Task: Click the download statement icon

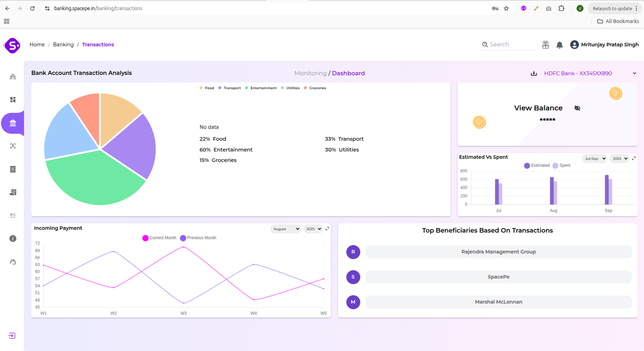Action: pyautogui.click(x=534, y=73)
